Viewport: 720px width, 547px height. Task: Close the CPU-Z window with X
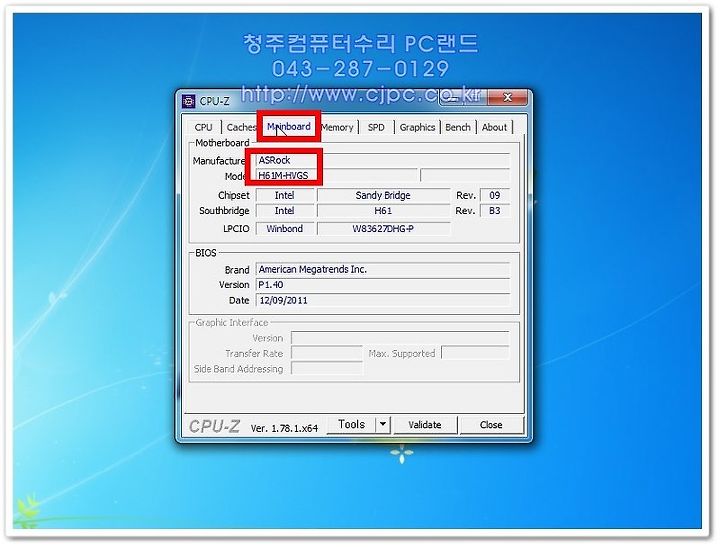coord(507,97)
